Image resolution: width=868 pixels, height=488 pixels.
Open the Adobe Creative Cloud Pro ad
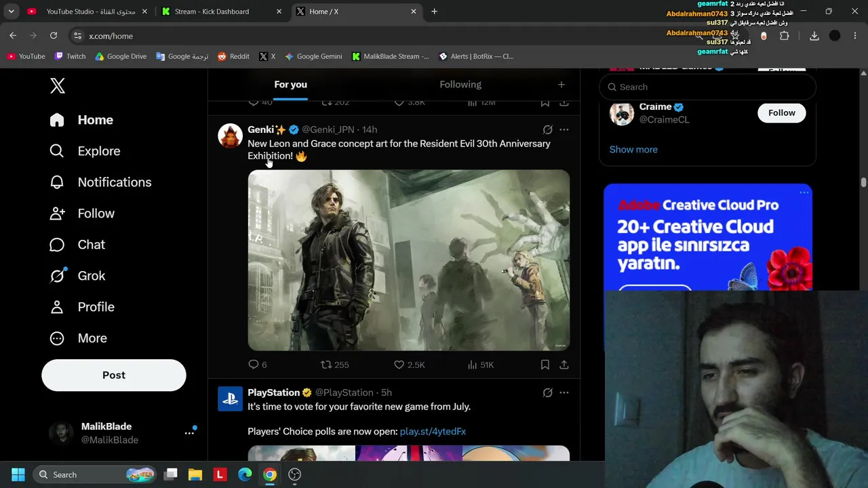[x=708, y=237]
